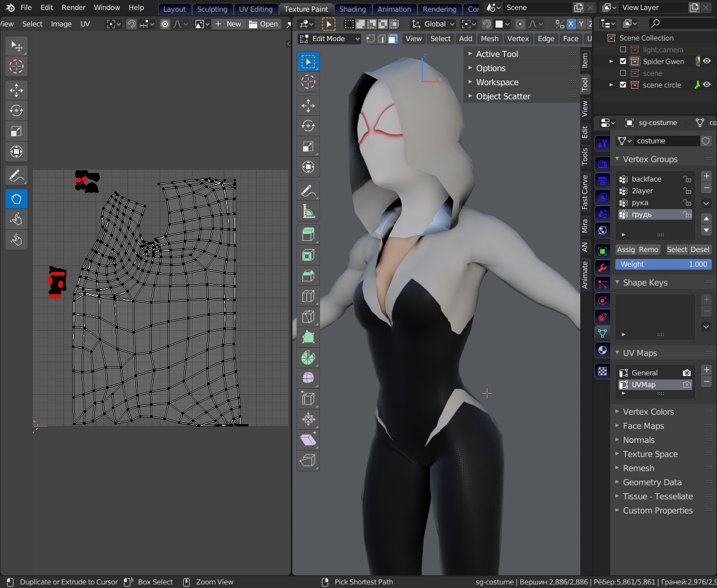Select the Poly Build tool
The height and width of the screenshot is (588, 717).
308,337
